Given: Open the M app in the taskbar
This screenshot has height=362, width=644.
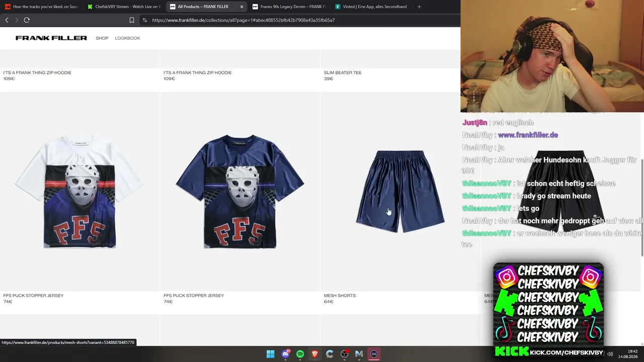Looking at the screenshot, I should pyautogui.click(x=359, y=354).
